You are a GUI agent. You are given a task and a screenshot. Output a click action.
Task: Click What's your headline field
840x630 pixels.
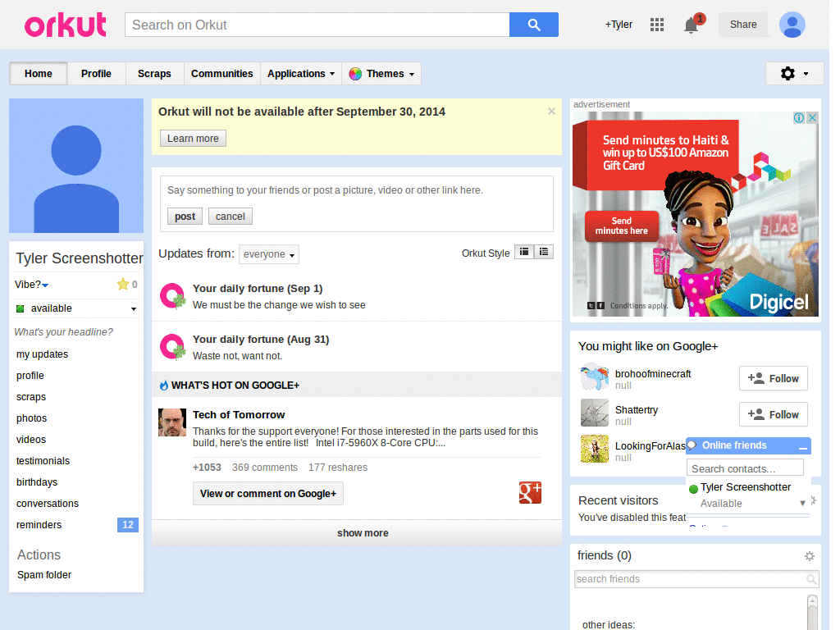coord(63,332)
